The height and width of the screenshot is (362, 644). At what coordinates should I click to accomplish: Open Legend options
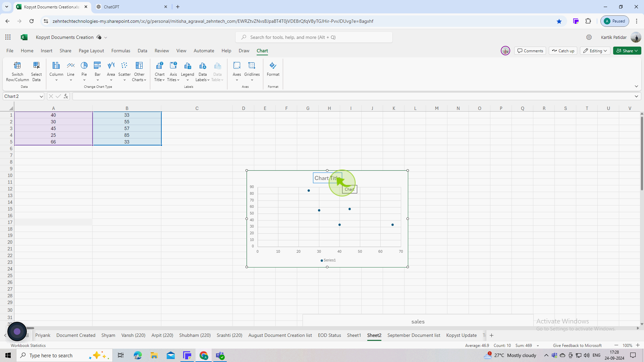[x=187, y=71]
